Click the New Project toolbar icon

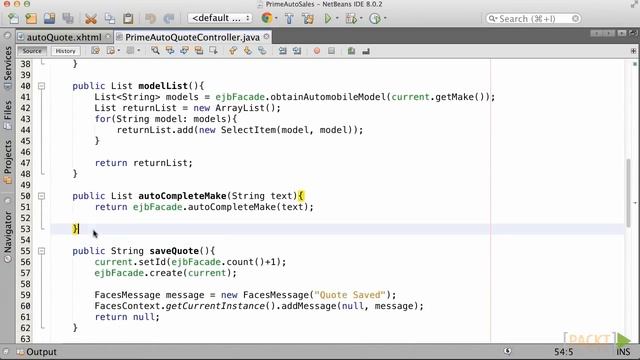31,18
